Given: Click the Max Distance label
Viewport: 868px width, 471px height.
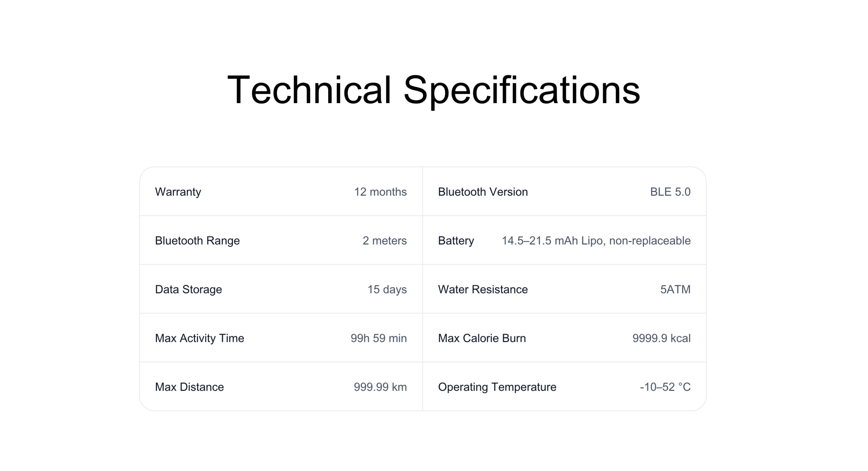Looking at the screenshot, I should coord(189,387).
